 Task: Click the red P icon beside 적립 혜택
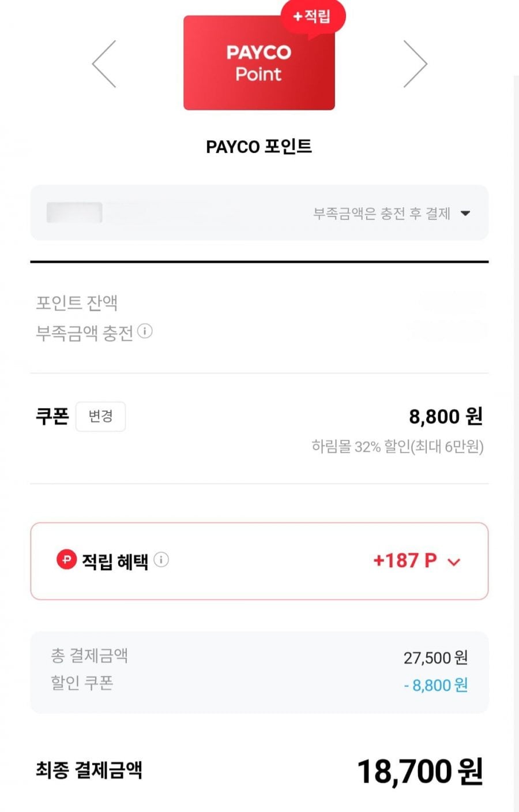pyautogui.click(x=66, y=560)
